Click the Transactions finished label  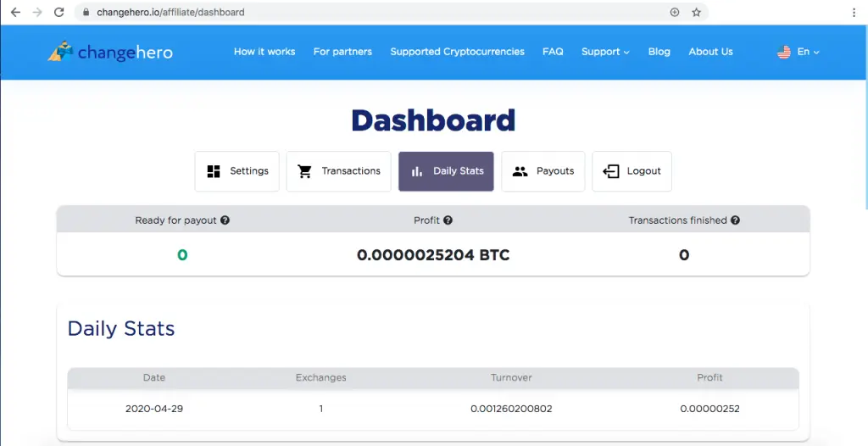point(677,220)
